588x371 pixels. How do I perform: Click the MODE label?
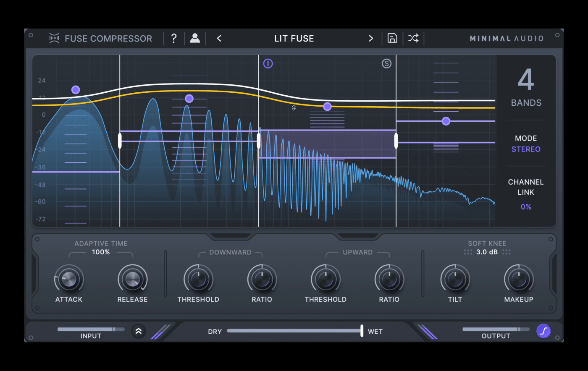(526, 138)
